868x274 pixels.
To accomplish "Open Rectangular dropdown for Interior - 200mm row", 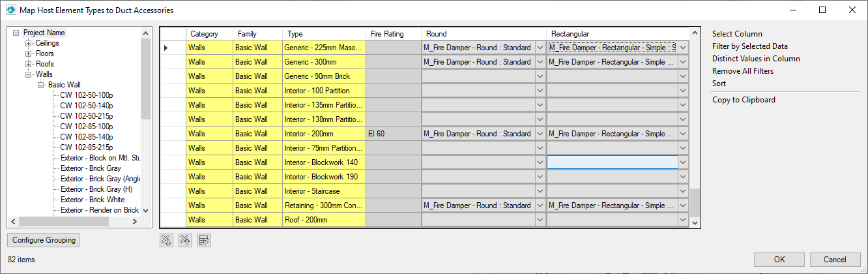I will [682, 134].
